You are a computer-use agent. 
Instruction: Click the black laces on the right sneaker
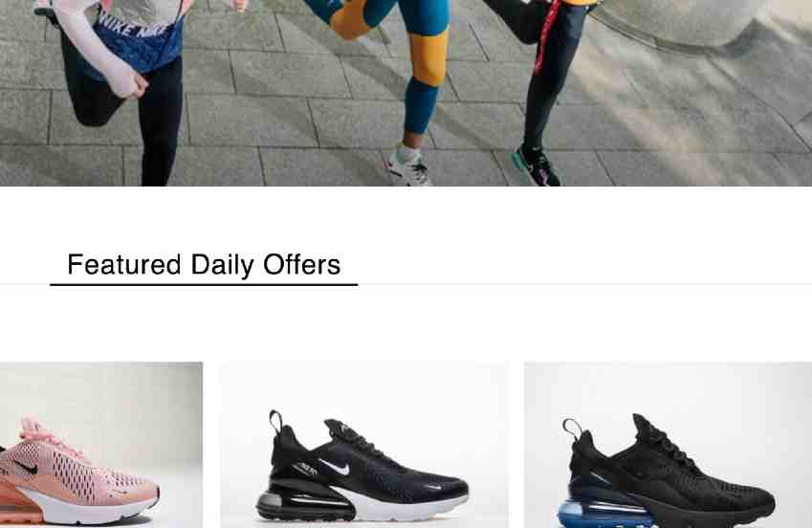666,440
